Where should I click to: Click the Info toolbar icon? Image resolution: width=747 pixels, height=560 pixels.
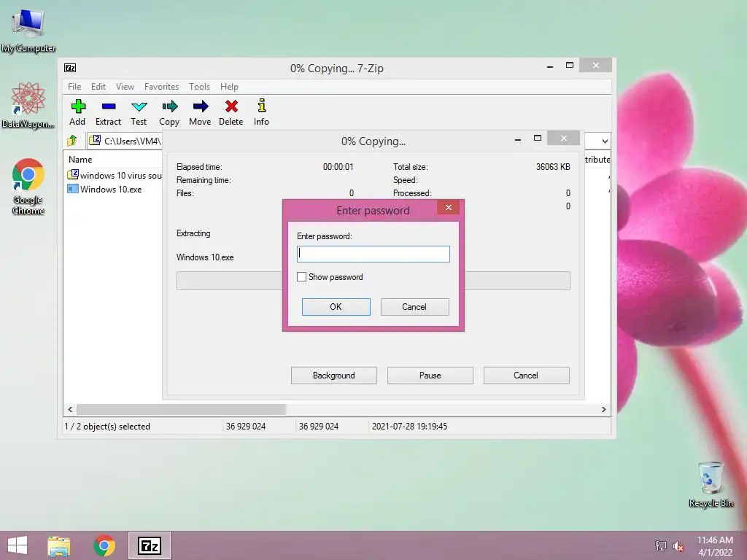tap(262, 105)
